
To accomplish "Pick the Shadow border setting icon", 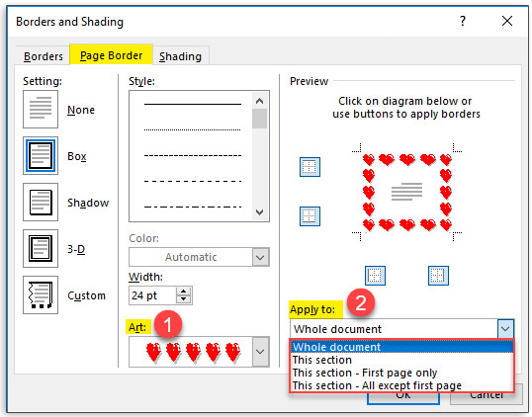I will tap(41, 202).
